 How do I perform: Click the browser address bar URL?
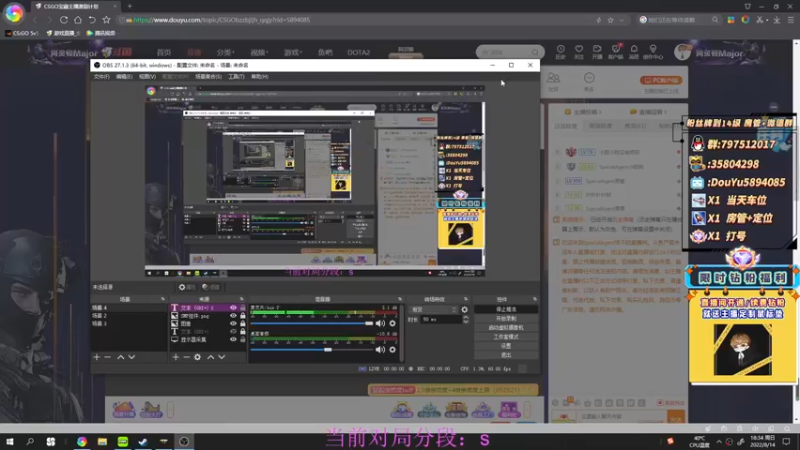(222, 20)
